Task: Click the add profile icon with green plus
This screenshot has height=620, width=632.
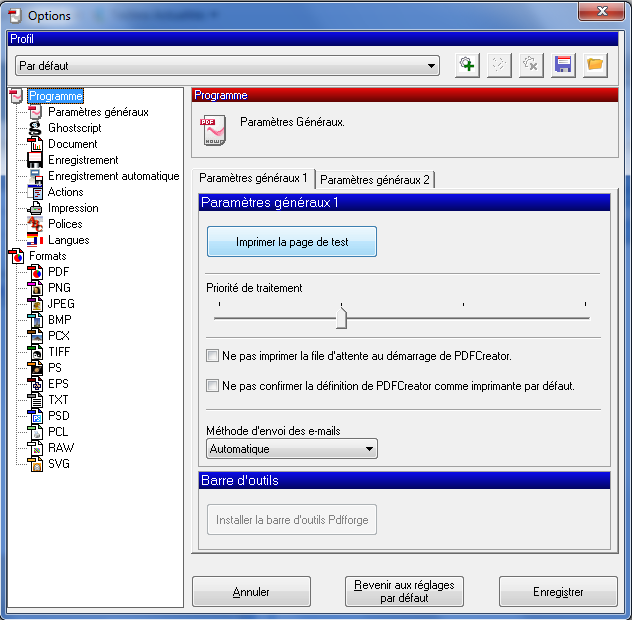Action: click(467, 65)
